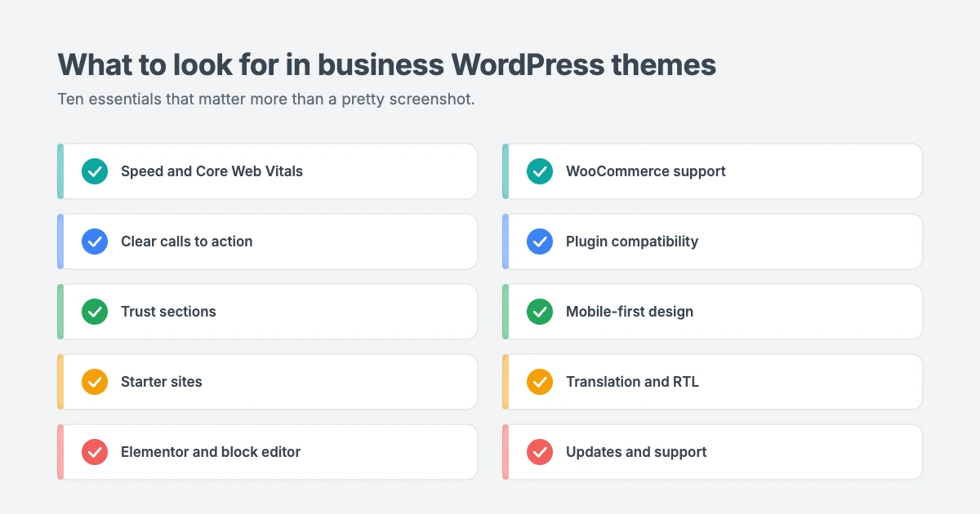
Task: Select the text 'Starter sites'
Action: click(x=162, y=382)
